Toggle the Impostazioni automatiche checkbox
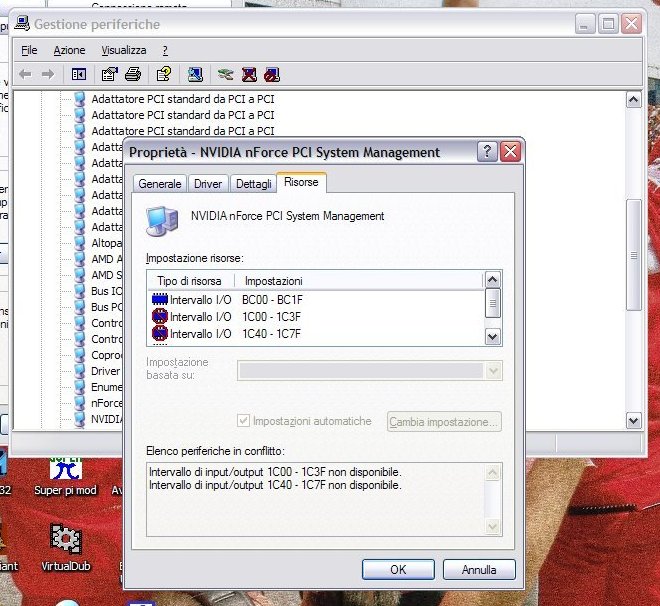 point(243,420)
